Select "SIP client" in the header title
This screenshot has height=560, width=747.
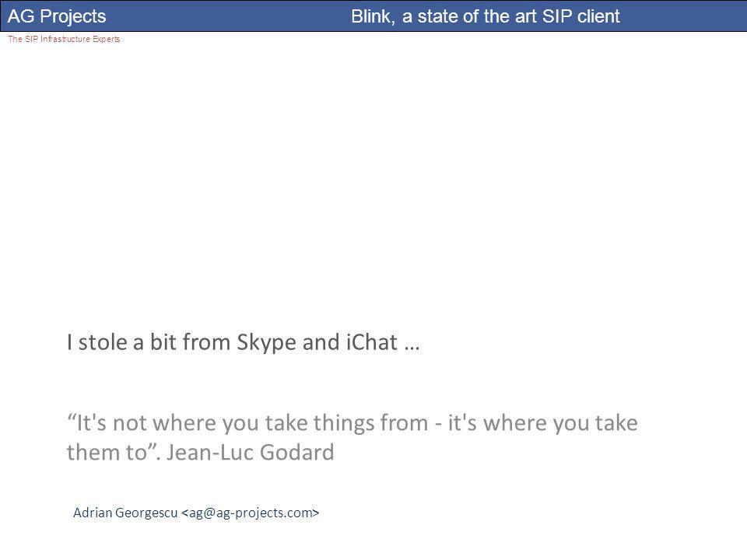coord(580,16)
